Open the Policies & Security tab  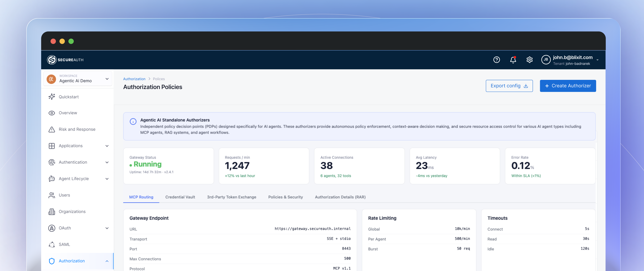pos(286,197)
